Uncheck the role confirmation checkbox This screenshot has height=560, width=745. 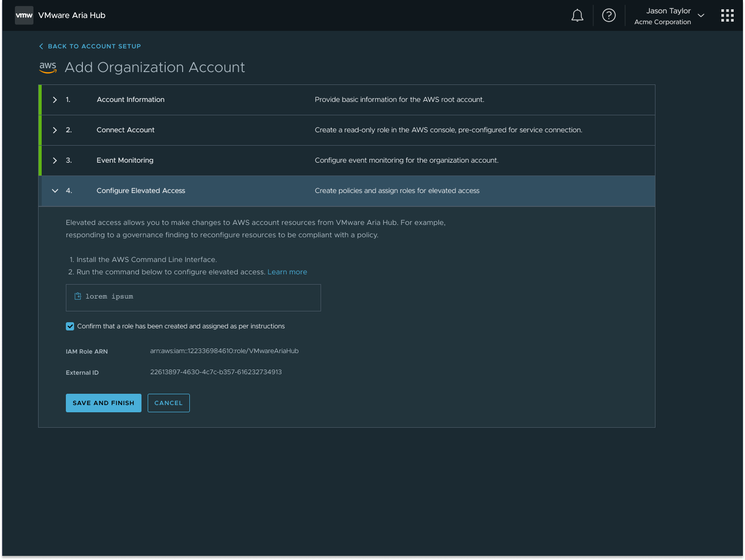(x=70, y=326)
